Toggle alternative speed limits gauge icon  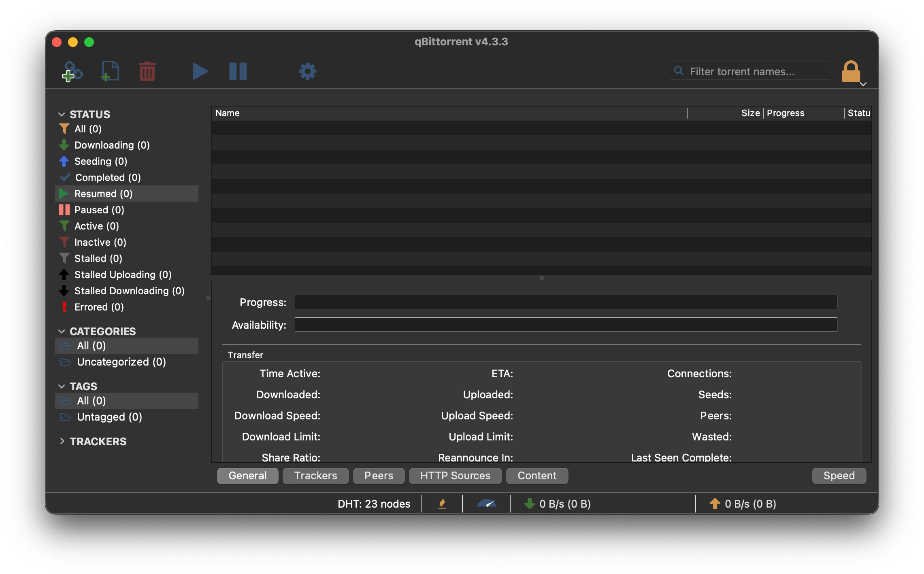[487, 504]
